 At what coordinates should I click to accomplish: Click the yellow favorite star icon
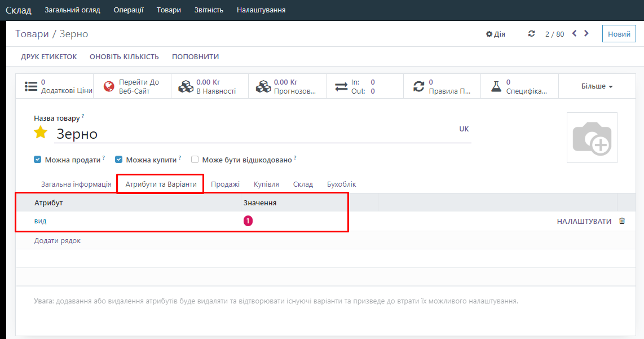(41, 133)
